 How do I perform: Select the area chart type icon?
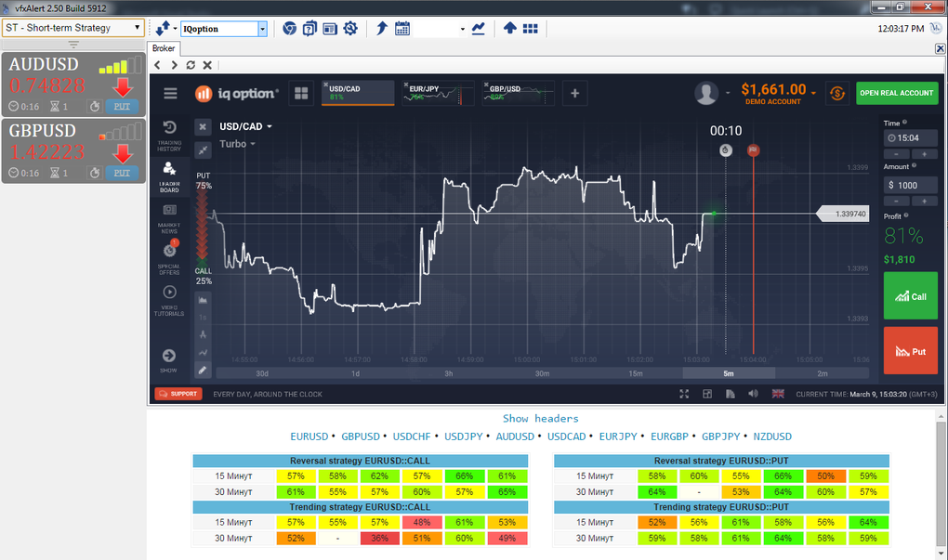(x=203, y=300)
